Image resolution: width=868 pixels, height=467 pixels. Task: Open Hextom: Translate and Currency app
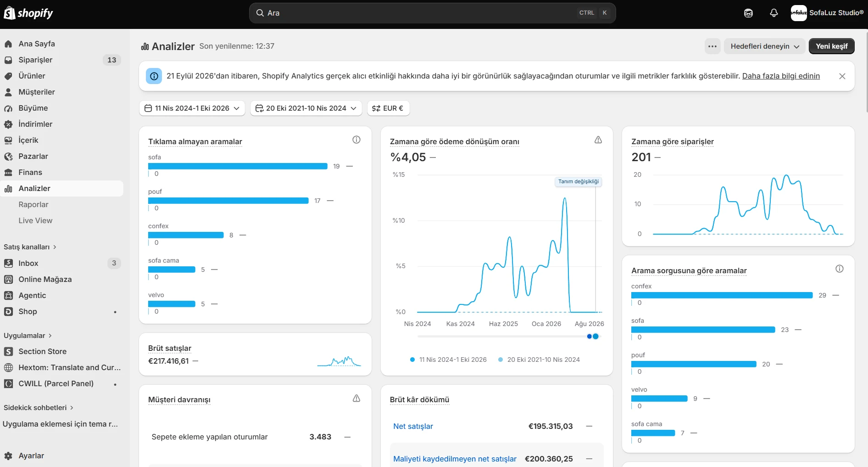pos(62,367)
